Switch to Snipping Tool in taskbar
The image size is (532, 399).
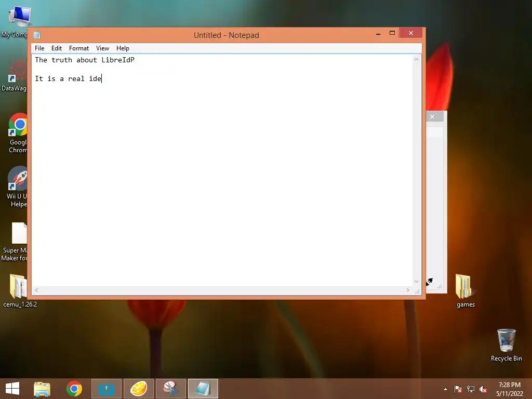[x=171, y=389]
